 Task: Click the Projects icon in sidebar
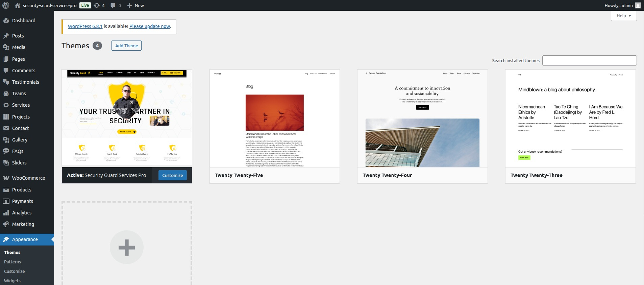(6, 117)
